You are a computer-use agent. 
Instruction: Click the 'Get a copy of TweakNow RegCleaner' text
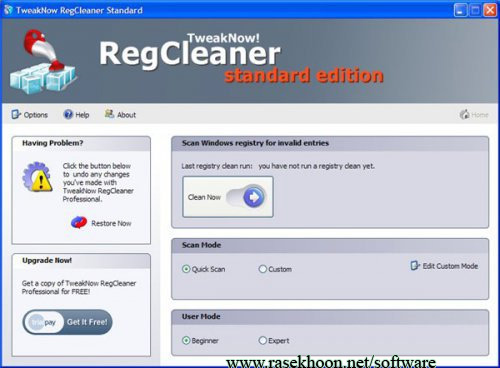(x=79, y=287)
